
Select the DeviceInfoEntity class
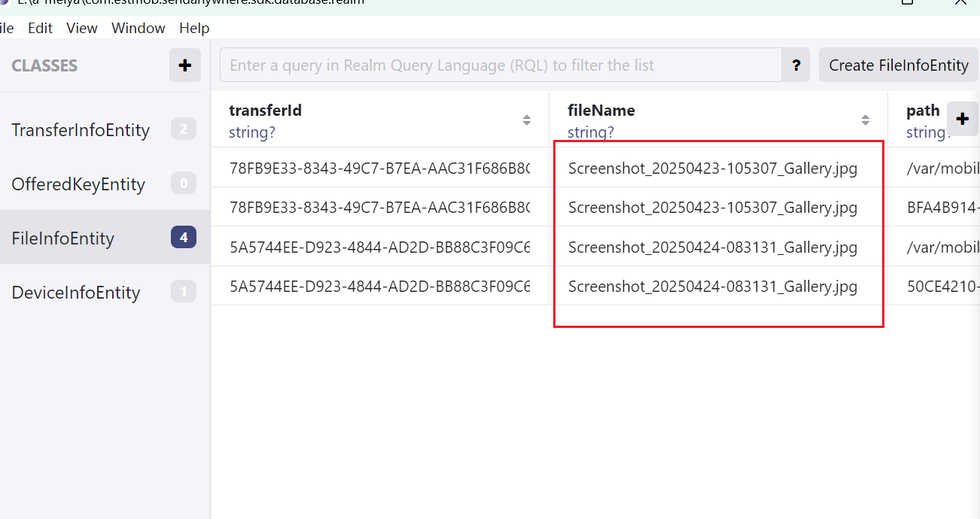tap(76, 293)
